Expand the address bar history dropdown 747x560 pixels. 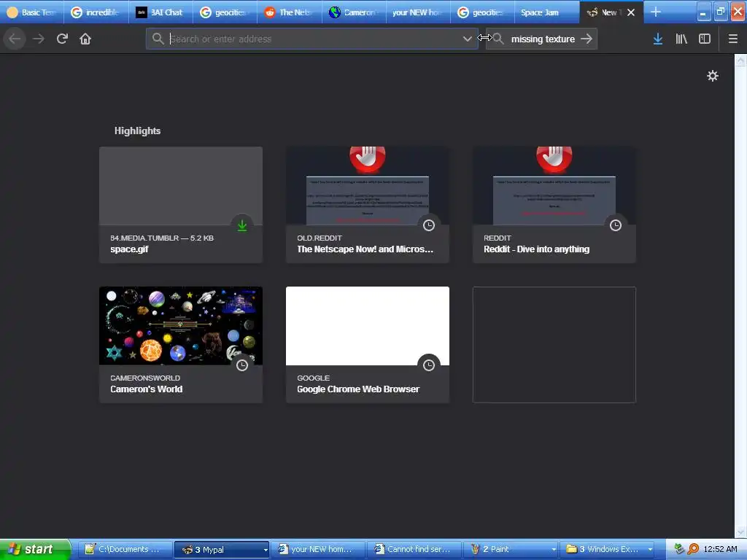click(468, 39)
